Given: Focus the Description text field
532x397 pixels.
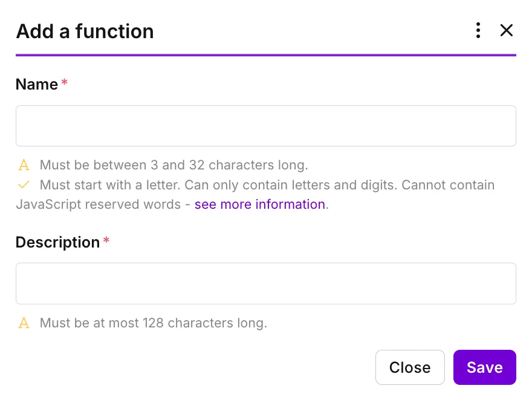Looking at the screenshot, I should 265,284.
